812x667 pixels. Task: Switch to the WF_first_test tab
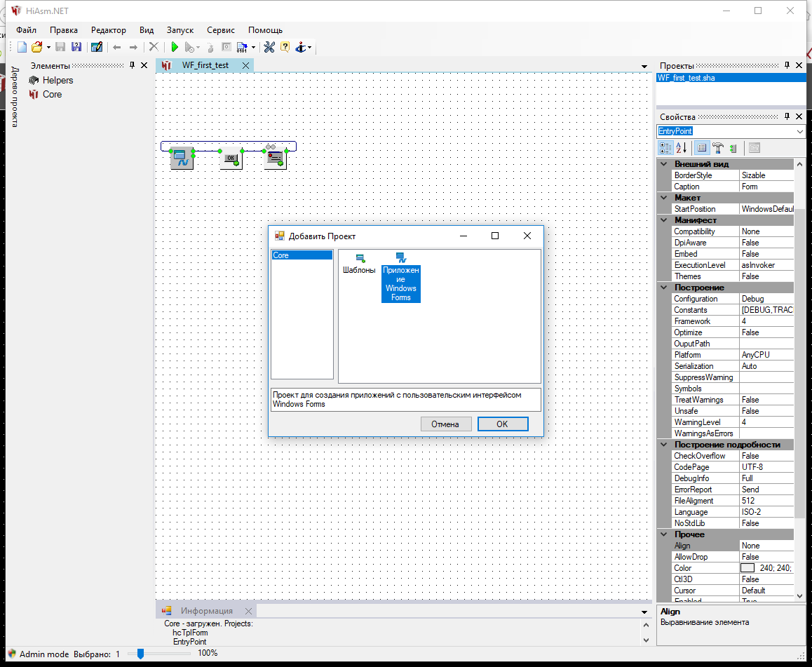(x=205, y=65)
